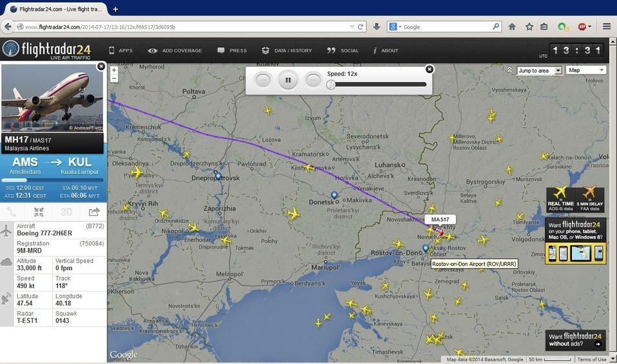The image size is (617, 364).
Task: Click the UTC clock display
Action: 576,50
